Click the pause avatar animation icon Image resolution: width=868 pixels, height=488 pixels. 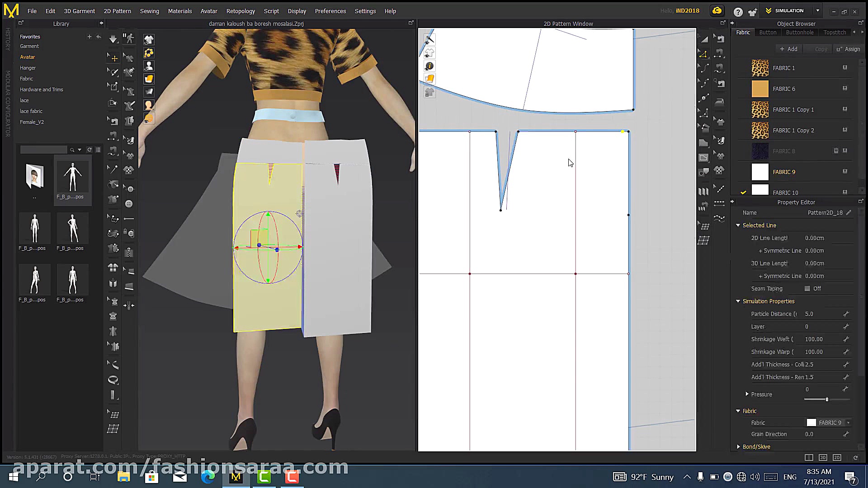point(129,38)
